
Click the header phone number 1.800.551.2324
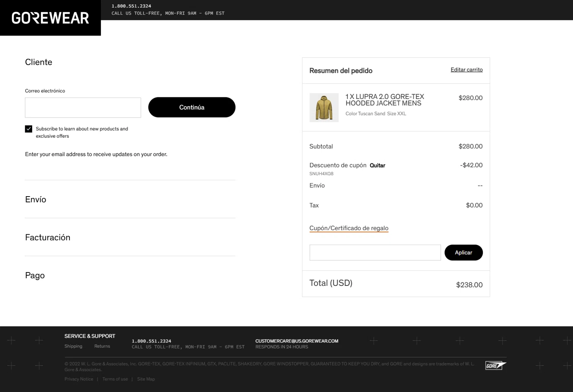pos(131,6)
